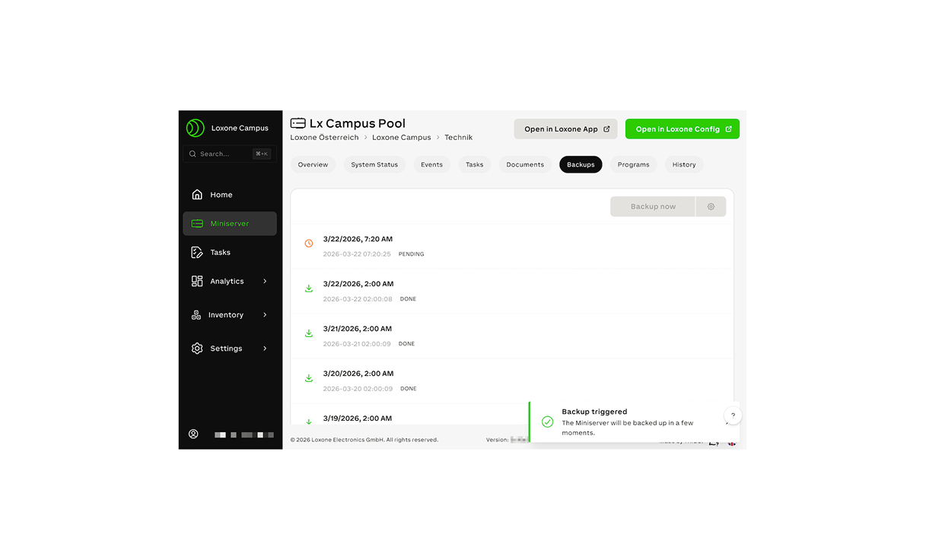Click the Version label in footer

pos(497,440)
